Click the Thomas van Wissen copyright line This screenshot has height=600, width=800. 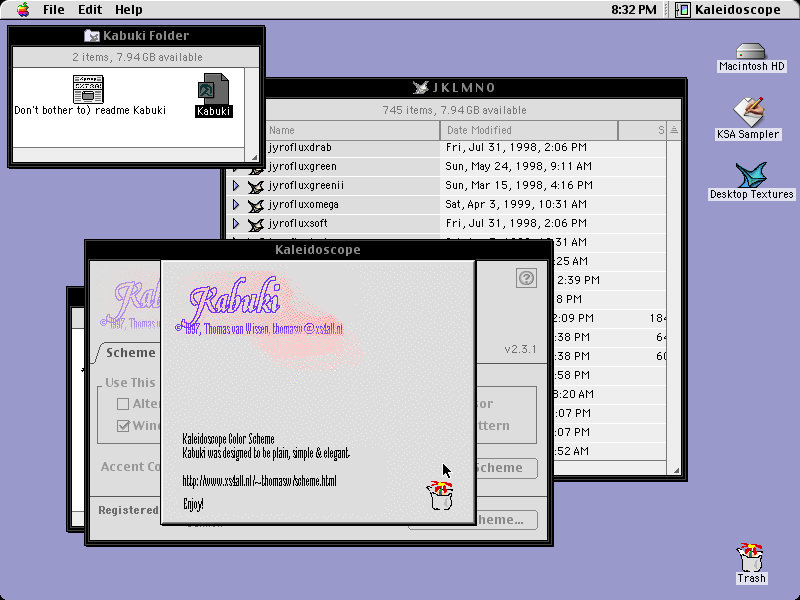tap(259, 329)
